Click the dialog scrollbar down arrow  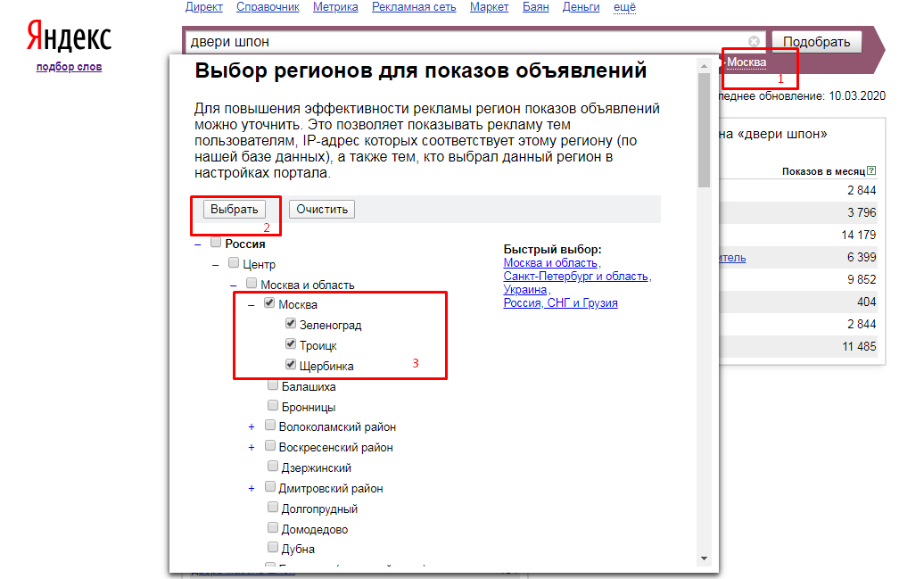click(704, 558)
